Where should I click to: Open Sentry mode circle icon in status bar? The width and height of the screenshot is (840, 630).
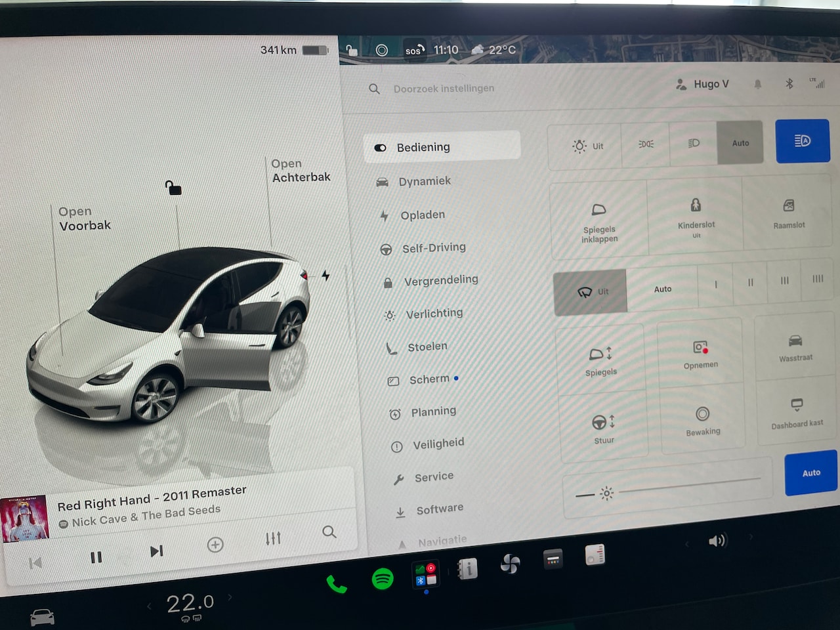pyautogui.click(x=381, y=50)
